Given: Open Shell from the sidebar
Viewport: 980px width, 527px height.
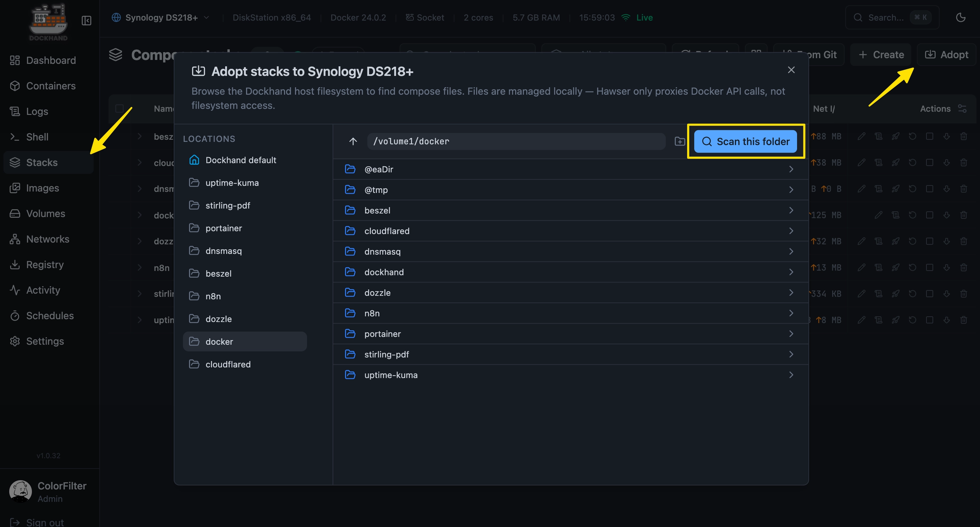Looking at the screenshot, I should pos(49,137).
